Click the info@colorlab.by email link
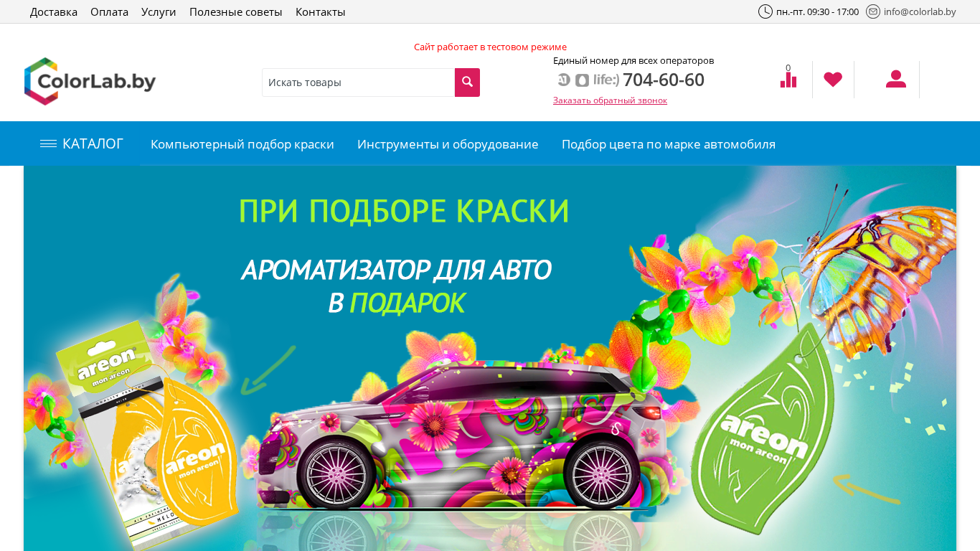 coord(920,11)
